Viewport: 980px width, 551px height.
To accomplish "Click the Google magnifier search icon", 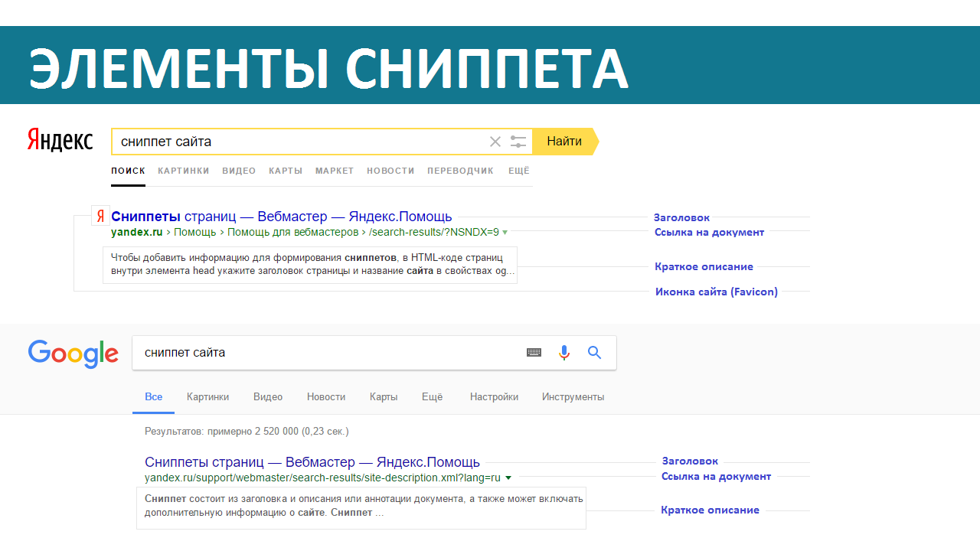I will click(595, 353).
